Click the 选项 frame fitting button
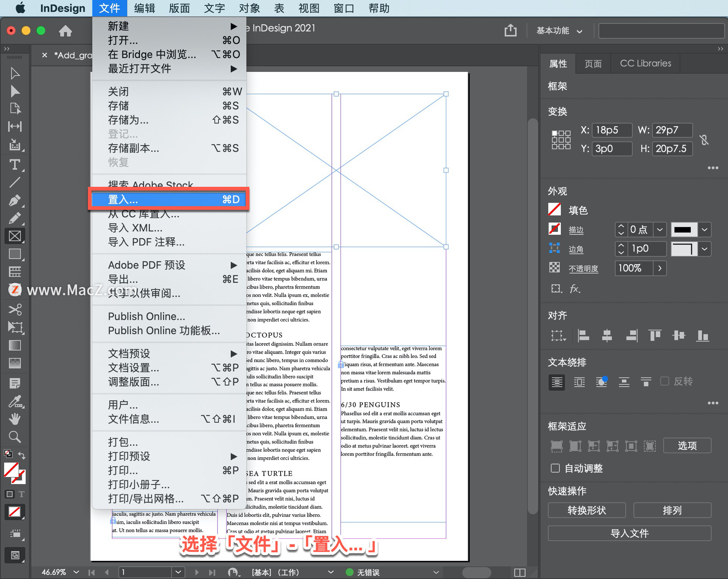The width and height of the screenshot is (728, 579). 687,446
